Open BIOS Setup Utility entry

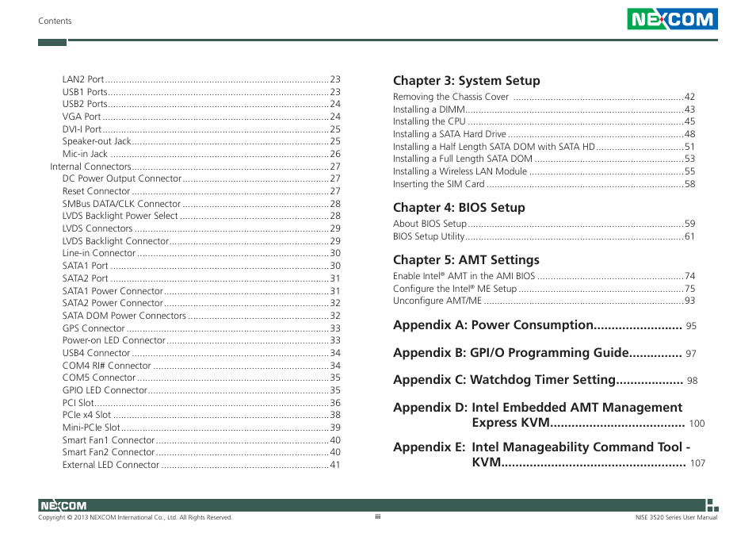click(x=544, y=236)
